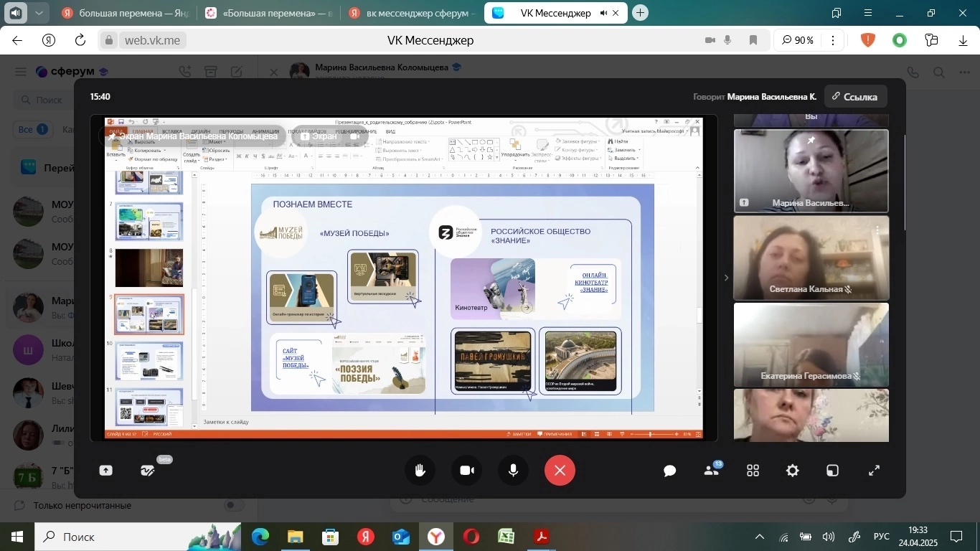Select the Все chats filter tab

(32, 130)
